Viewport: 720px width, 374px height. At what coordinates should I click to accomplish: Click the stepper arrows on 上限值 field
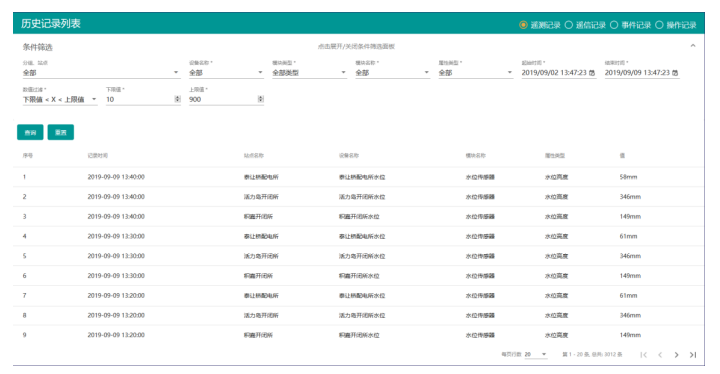(260, 99)
